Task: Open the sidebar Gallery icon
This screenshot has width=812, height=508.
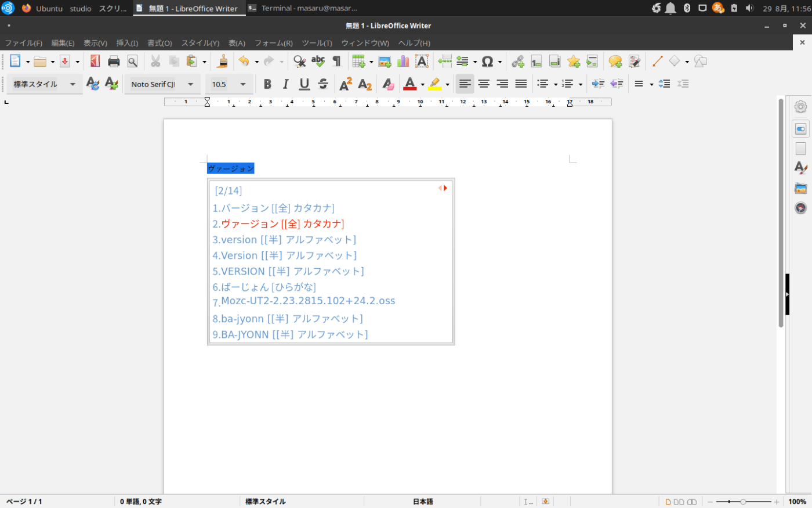Action: tap(800, 188)
